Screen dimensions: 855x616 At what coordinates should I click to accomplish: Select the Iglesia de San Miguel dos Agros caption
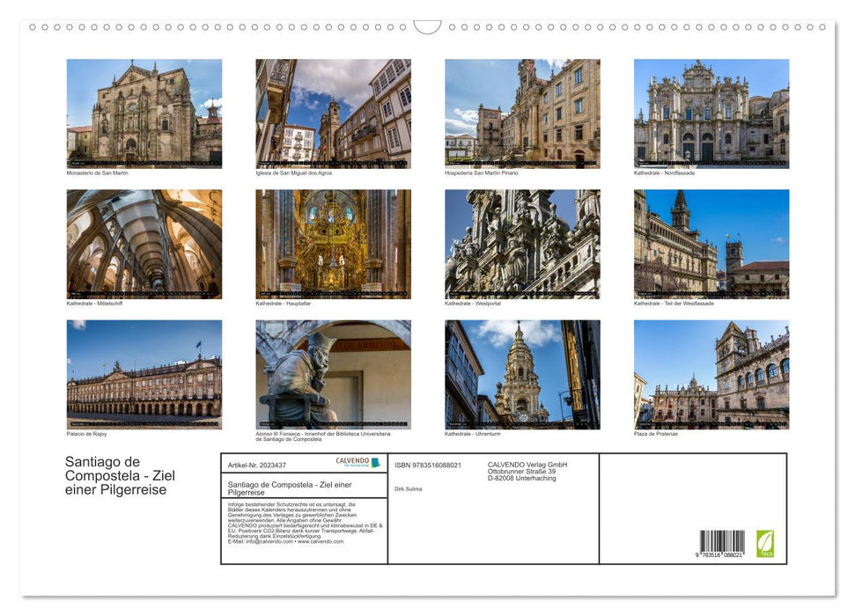(x=292, y=172)
